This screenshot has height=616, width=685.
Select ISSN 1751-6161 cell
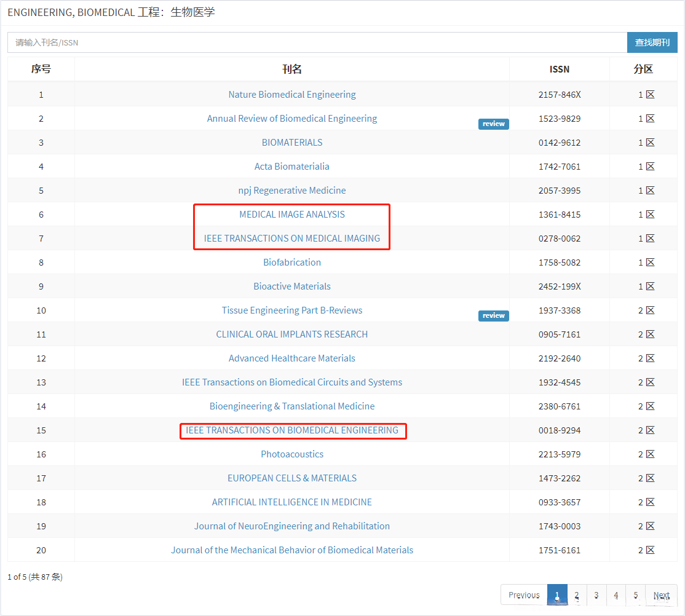(560, 550)
